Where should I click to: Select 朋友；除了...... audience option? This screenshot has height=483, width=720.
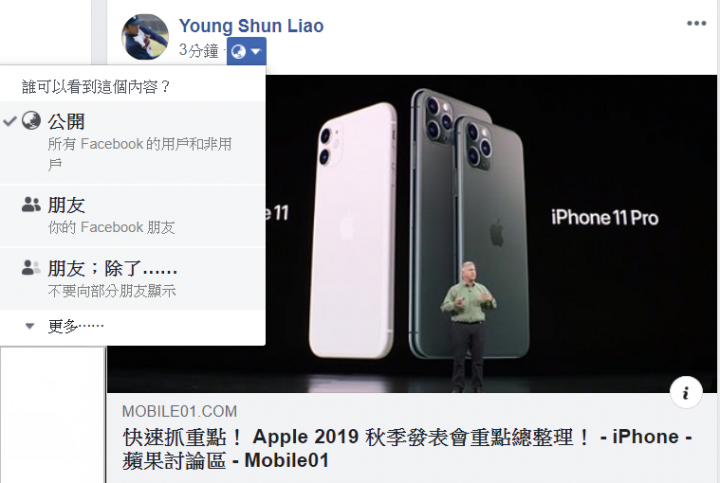tap(133, 279)
